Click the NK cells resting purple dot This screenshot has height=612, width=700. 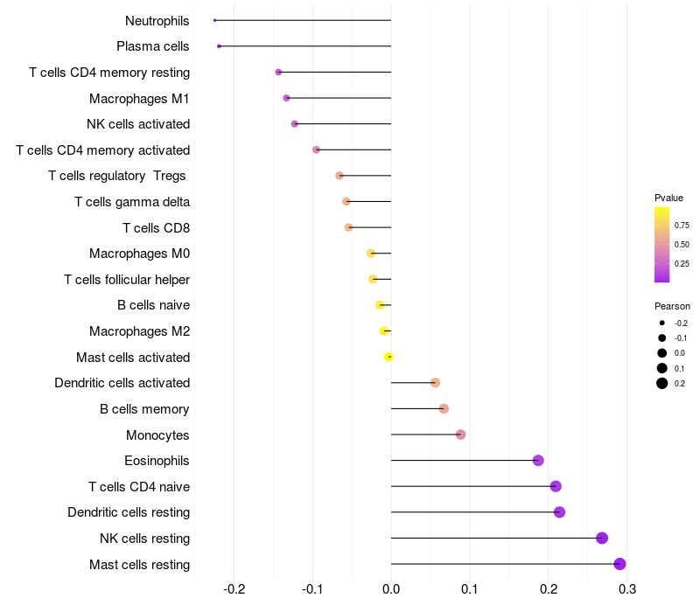(x=602, y=538)
